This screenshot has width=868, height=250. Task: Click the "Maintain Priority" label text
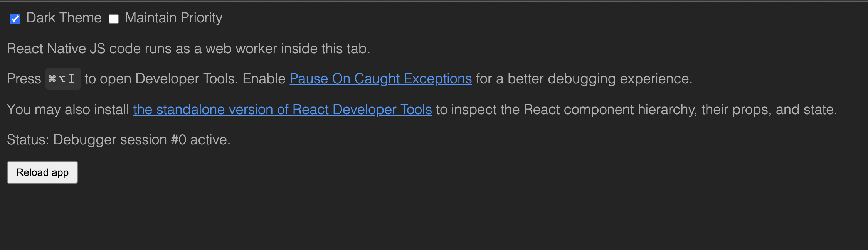[x=173, y=18]
